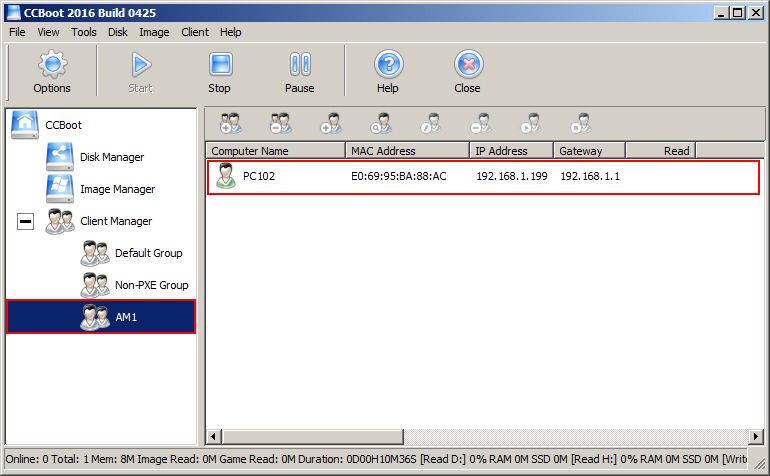The height and width of the screenshot is (476, 770).
Task: Sort by the MAC Address column
Action: (407, 151)
